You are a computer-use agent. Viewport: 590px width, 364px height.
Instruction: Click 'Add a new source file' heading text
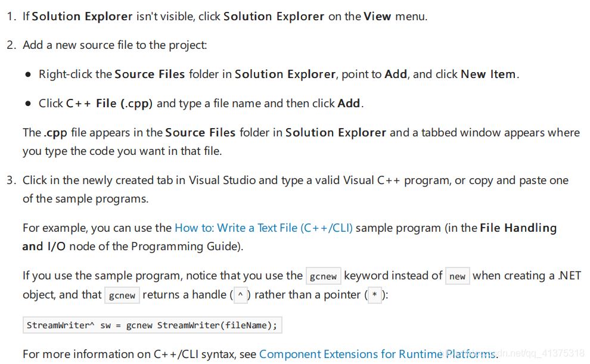pyautogui.click(x=114, y=45)
